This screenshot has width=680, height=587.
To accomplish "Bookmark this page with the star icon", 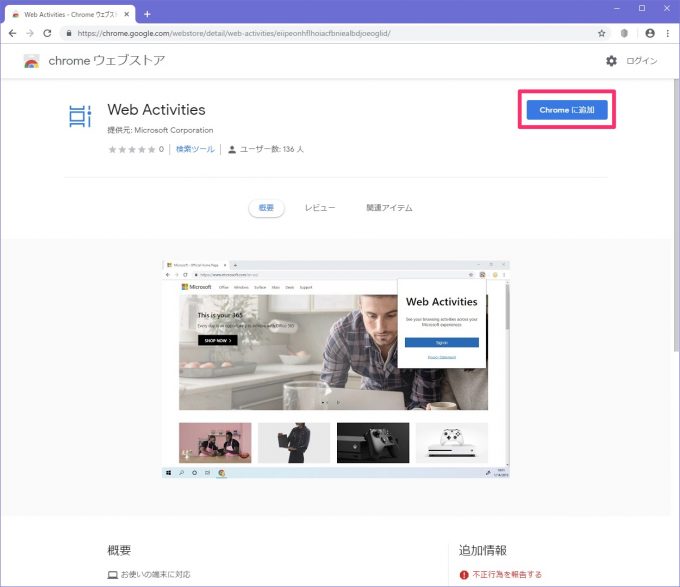I will [602, 33].
